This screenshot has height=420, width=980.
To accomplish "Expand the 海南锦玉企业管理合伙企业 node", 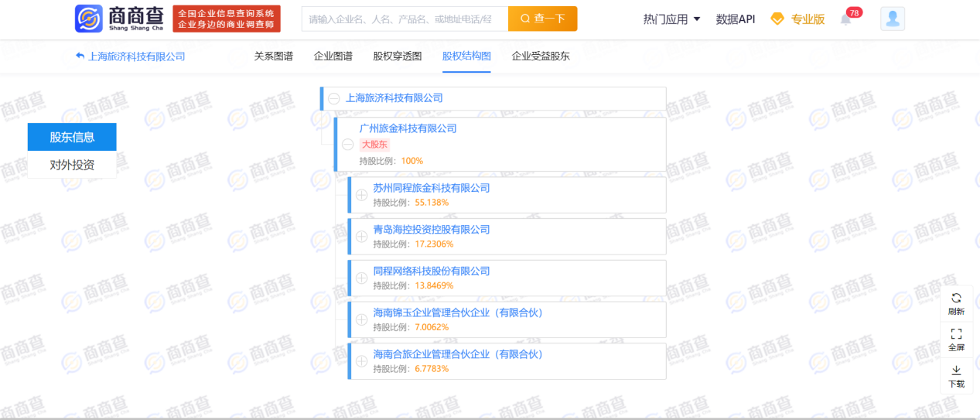I will (x=361, y=319).
